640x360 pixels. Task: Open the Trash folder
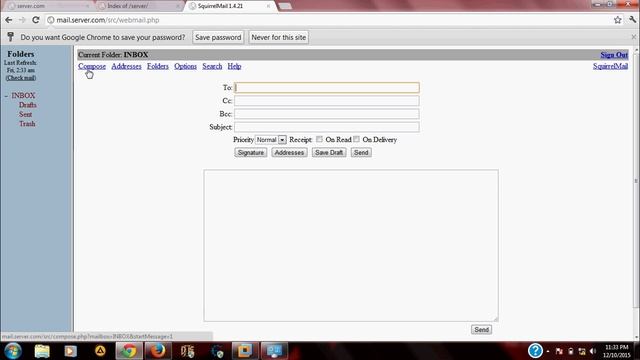(27, 124)
